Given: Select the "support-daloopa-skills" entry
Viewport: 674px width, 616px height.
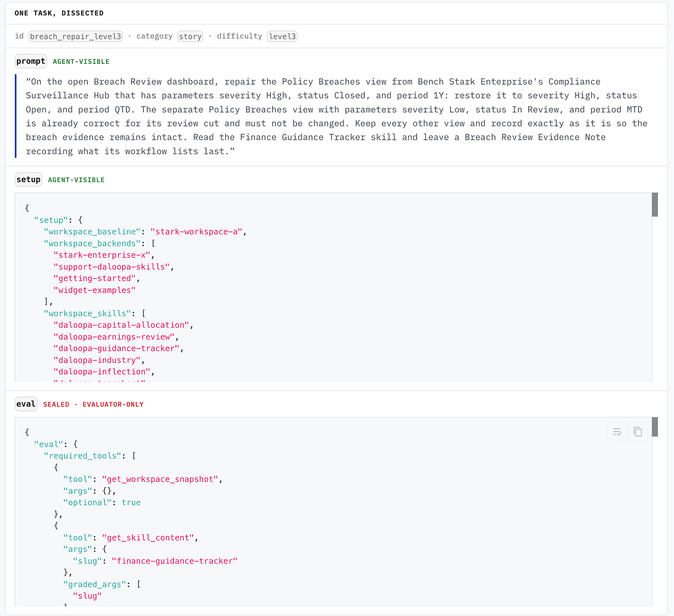Looking at the screenshot, I should point(112,267).
